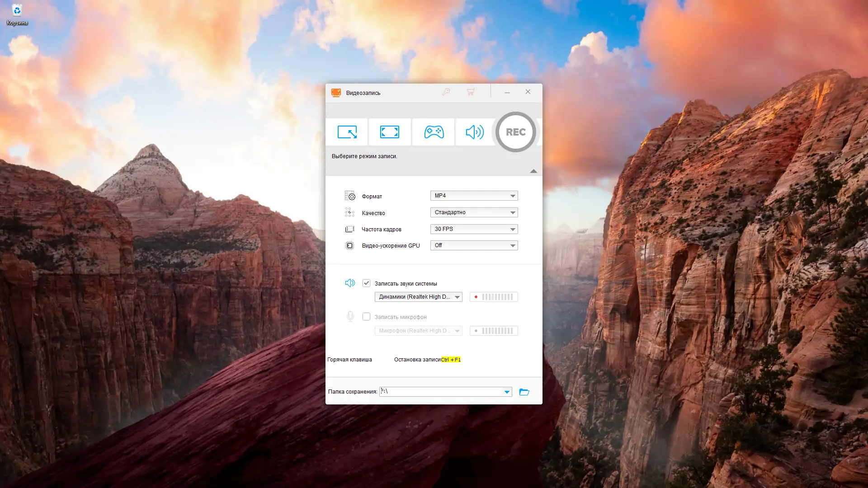Select full screen recording mode

389,132
